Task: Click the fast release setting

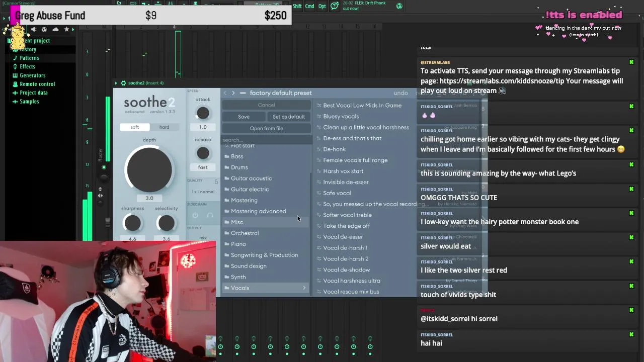Action: pos(203,167)
